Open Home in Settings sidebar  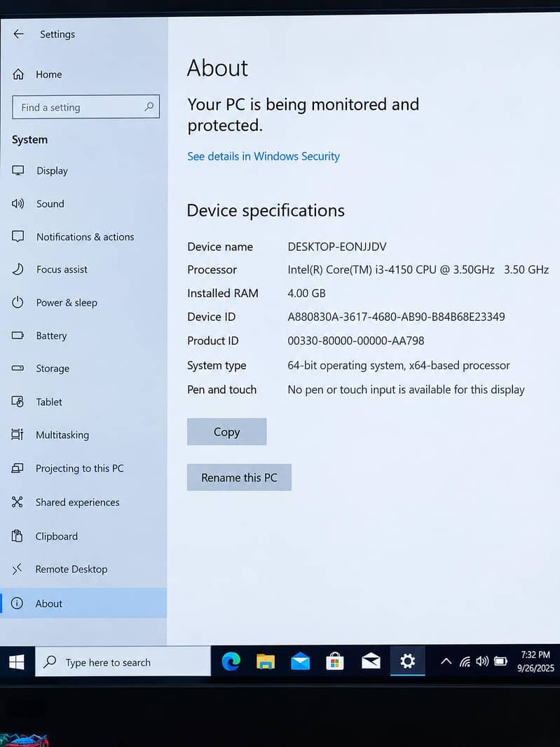click(x=38, y=74)
